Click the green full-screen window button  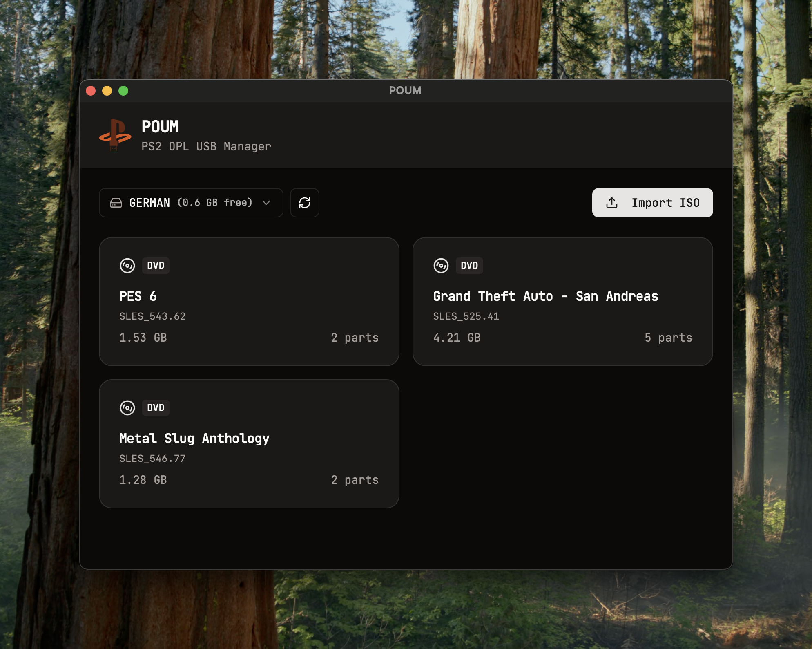(123, 91)
